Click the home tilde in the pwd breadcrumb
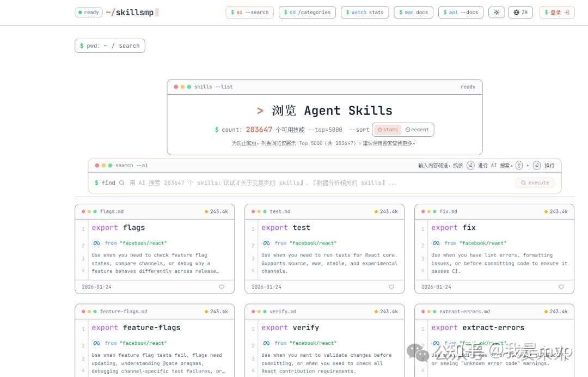This screenshot has height=377, width=588. pos(106,46)
